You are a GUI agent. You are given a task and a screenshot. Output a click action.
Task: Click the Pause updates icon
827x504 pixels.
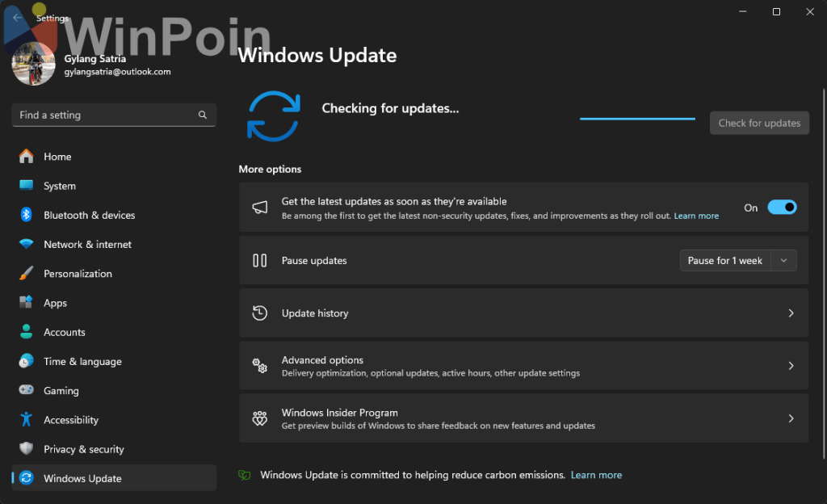(259, 260)
